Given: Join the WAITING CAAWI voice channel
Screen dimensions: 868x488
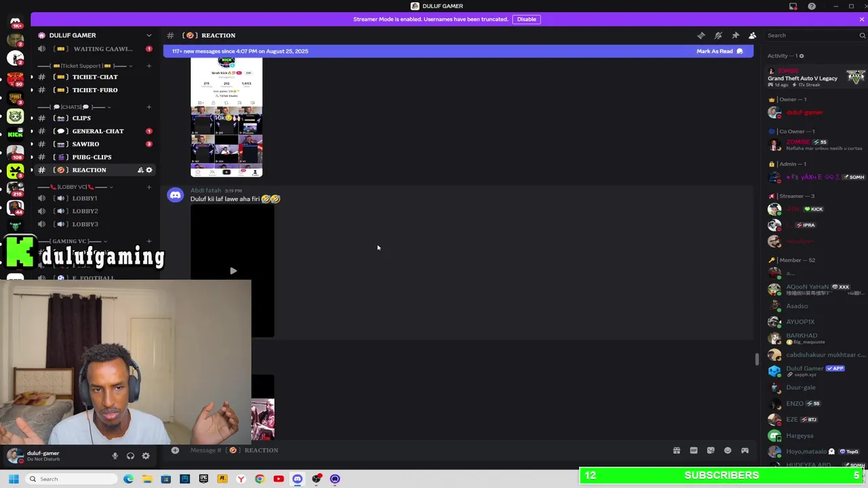Looking at the screenshot, I should 95,49.
